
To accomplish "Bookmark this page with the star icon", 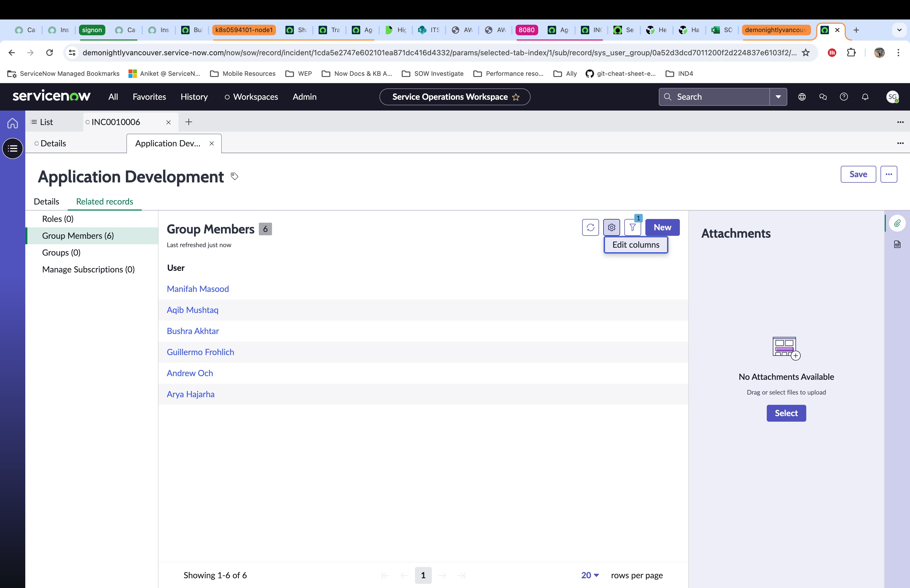I will [x=806, y=53].
